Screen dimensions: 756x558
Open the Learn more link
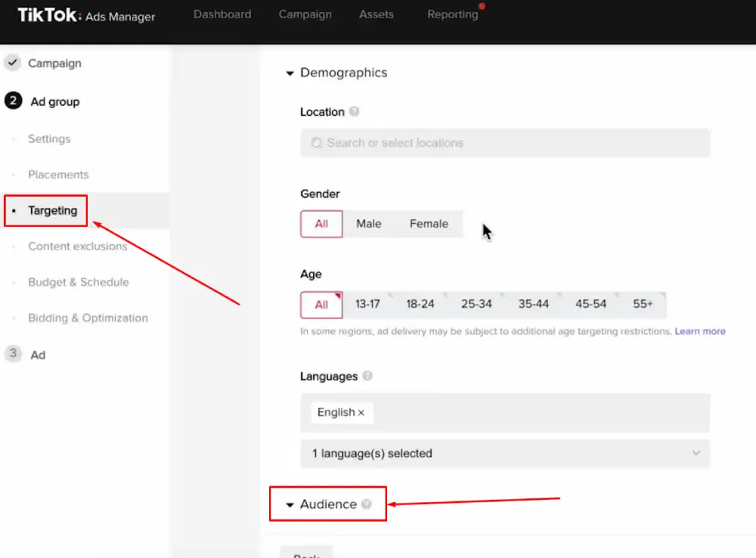coord(700,331)
